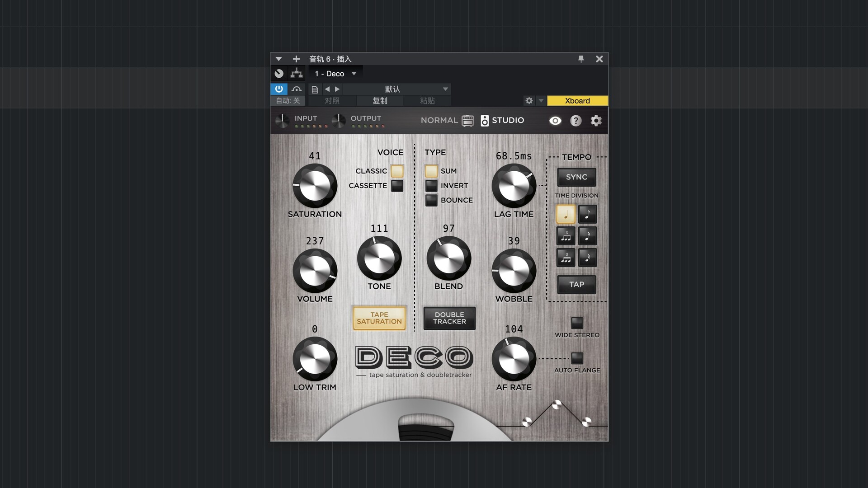This screenshot has height=488, width=868.
Task: Toggle the eye visibility icon
Action: tap(555, 121)
